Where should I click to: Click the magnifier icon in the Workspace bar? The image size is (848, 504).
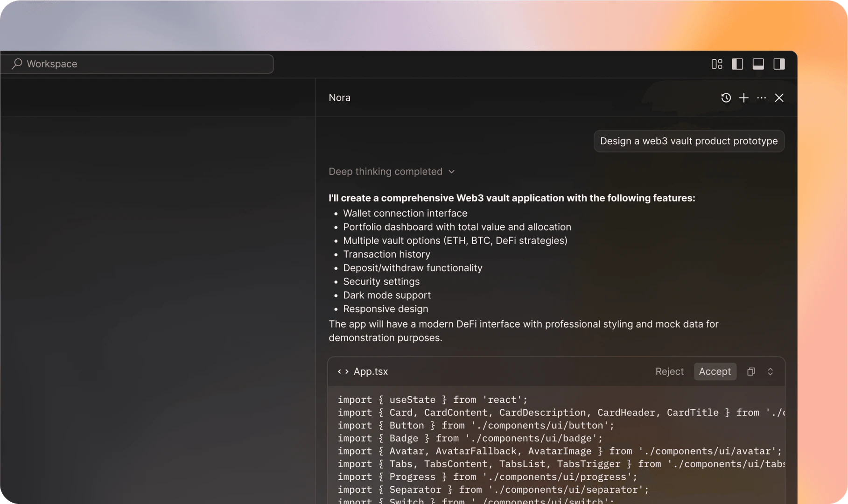click(x=16, y=64)
